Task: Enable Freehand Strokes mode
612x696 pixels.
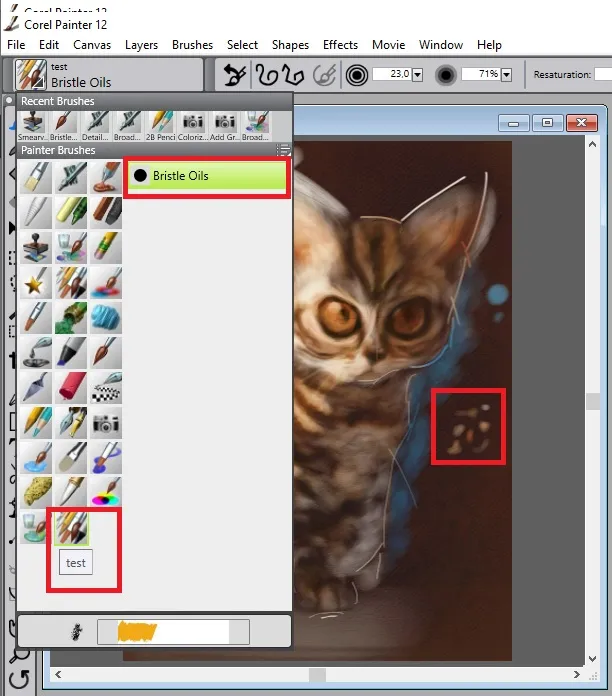Action: [267, 75]
